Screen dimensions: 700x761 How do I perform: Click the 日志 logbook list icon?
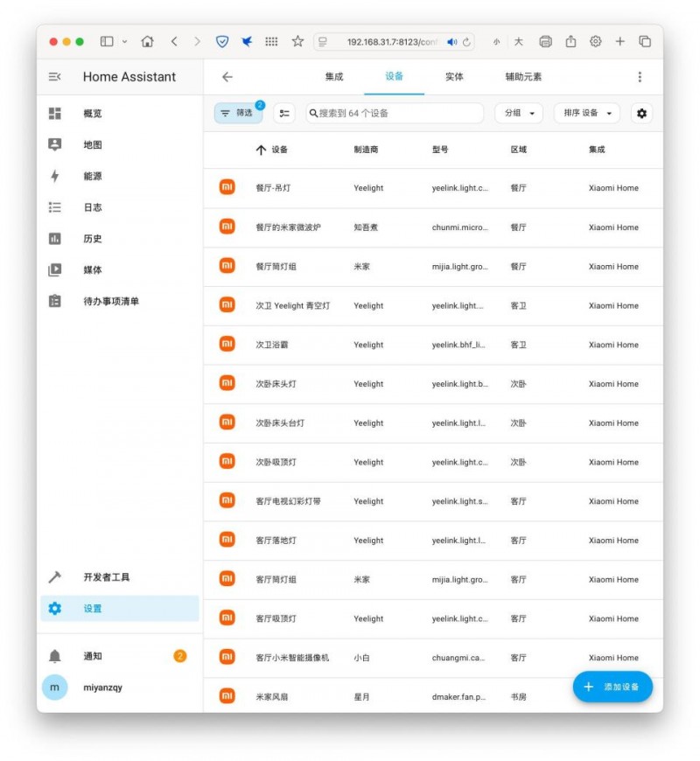55,207
